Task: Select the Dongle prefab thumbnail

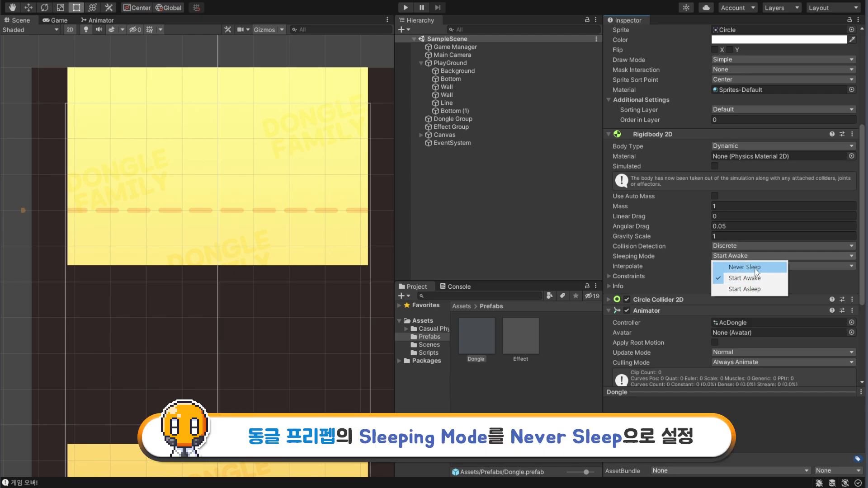Action: tap(476, 336)
